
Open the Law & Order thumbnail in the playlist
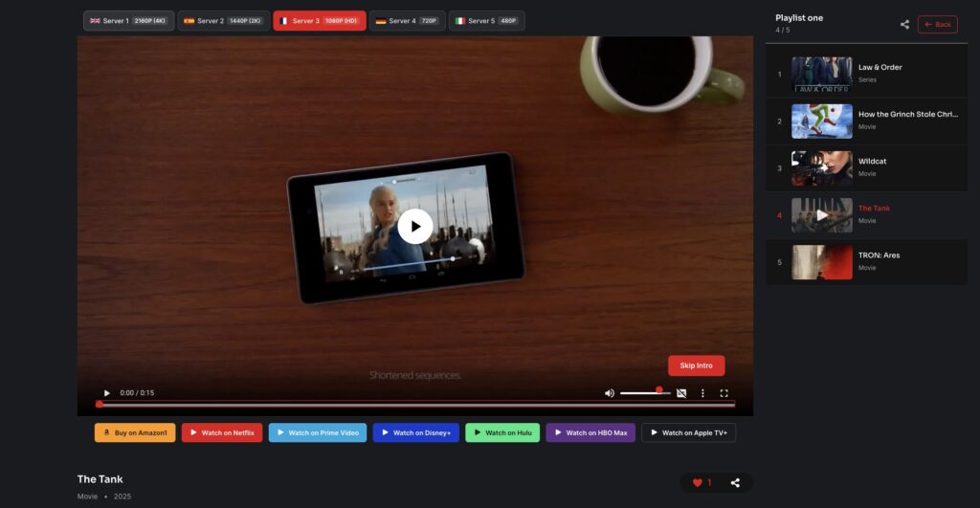point(821,74)
